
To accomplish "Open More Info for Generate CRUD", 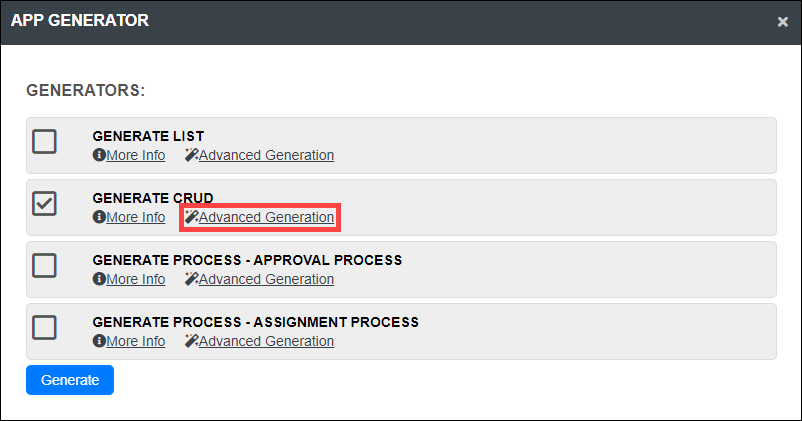I will 135,218.
